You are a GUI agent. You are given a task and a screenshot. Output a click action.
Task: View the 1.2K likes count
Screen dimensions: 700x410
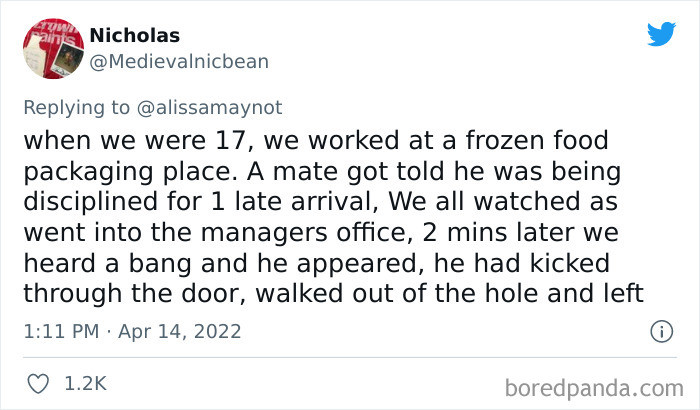(x=85, y=384)
